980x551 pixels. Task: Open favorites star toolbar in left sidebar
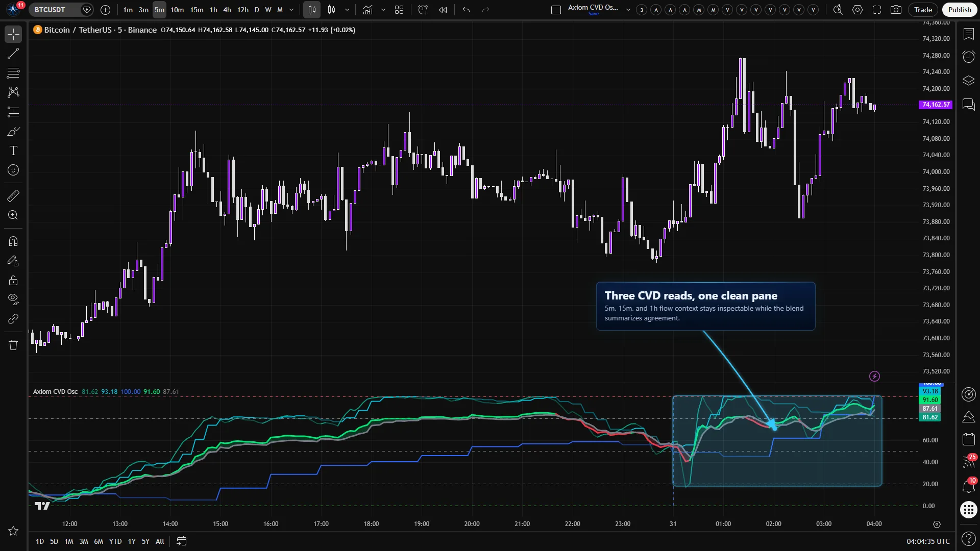coord(13,531)
